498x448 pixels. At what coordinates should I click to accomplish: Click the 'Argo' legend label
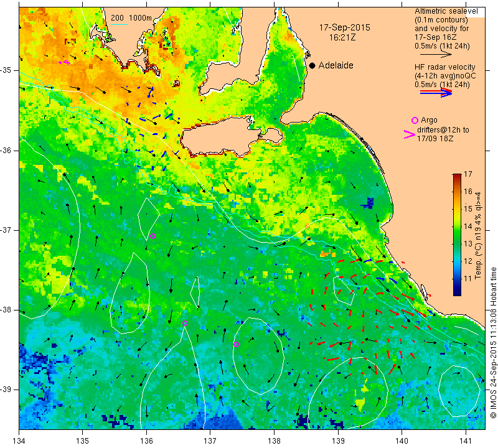click(x=429, y=120)
